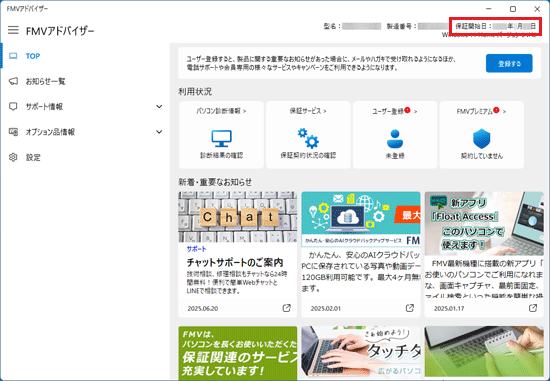Click the monitor icon for 診断結果の確認

pos(221,139)
